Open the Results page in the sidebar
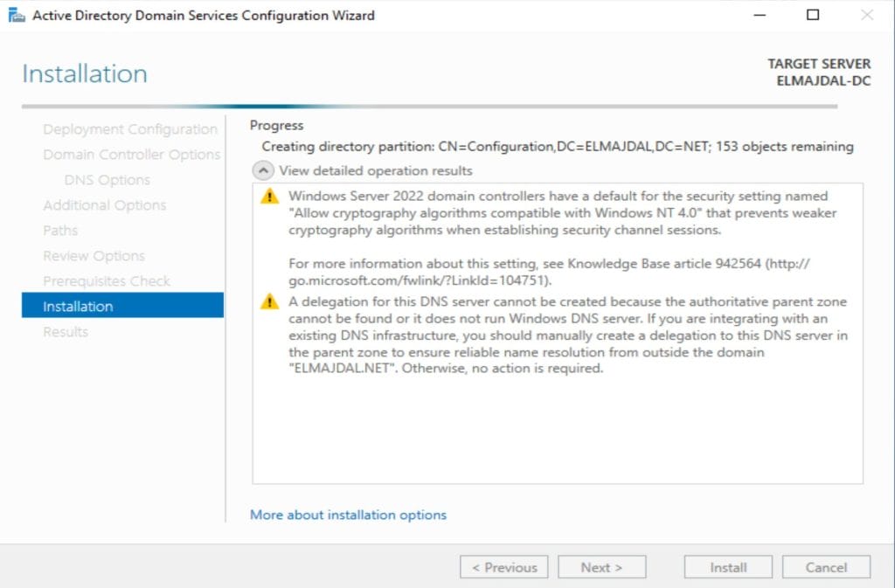895x588 pixels. (66, 332)
